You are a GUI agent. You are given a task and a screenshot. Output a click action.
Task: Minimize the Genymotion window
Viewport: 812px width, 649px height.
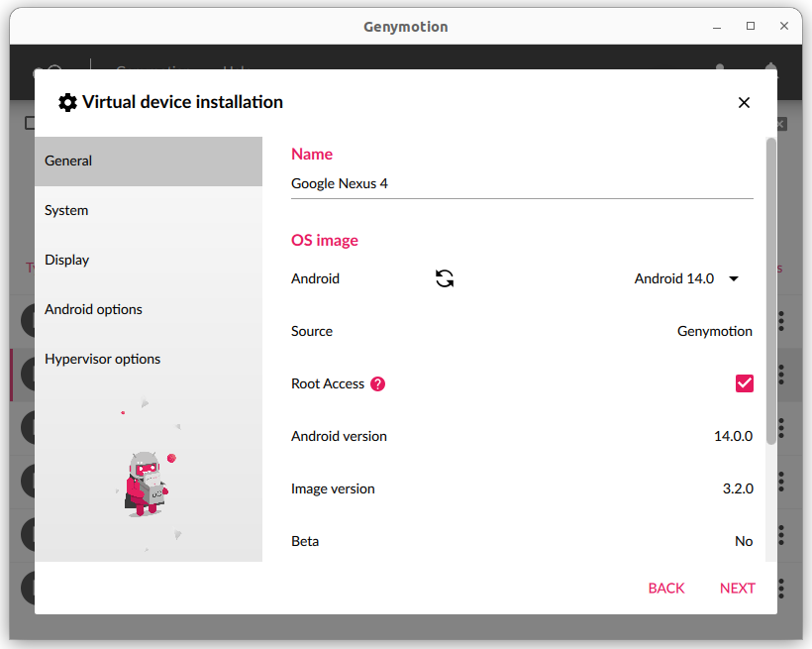click(716, 26)
